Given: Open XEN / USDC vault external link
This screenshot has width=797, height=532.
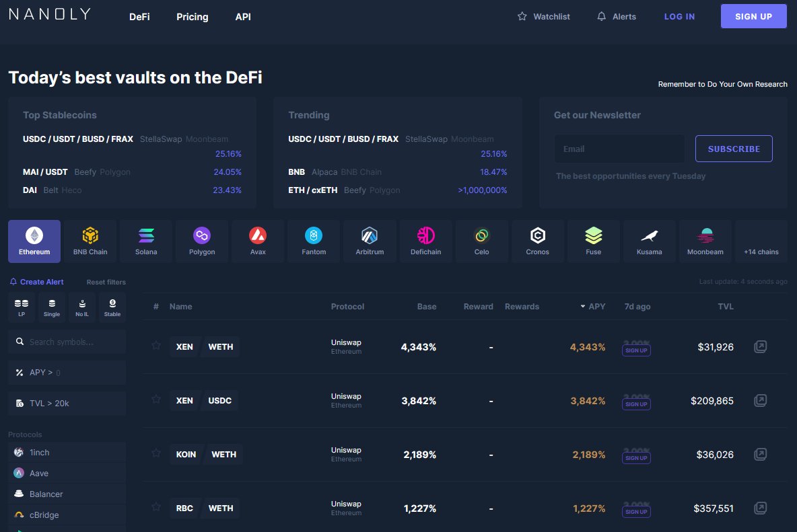Looking at the screenshot, I should click(x=760, y=401).
